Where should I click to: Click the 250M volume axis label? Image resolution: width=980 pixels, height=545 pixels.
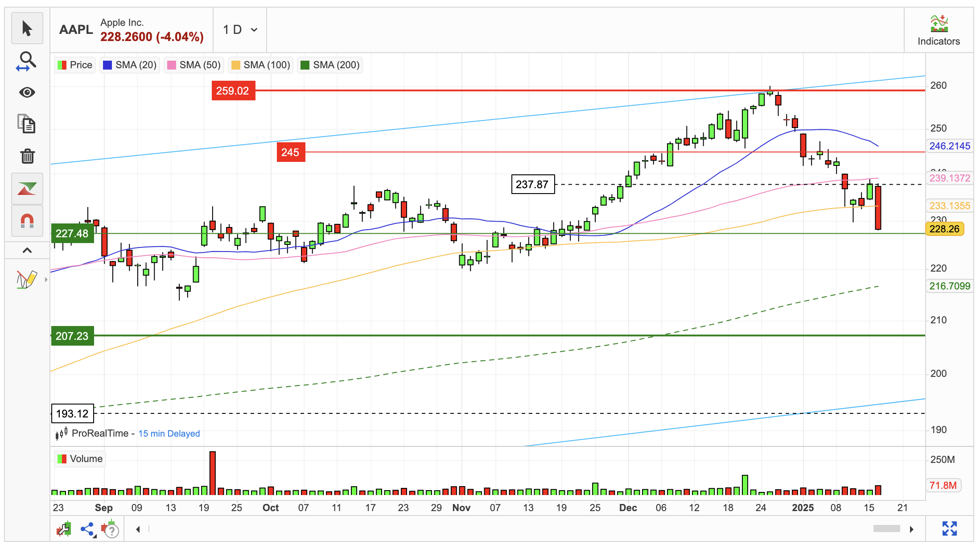pos(943,459)
